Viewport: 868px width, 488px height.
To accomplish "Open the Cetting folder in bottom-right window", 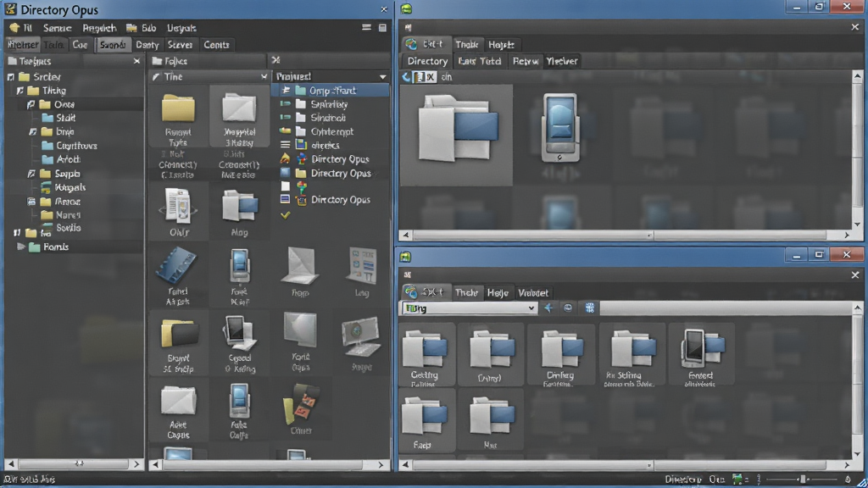I will (x=425, y=355).
